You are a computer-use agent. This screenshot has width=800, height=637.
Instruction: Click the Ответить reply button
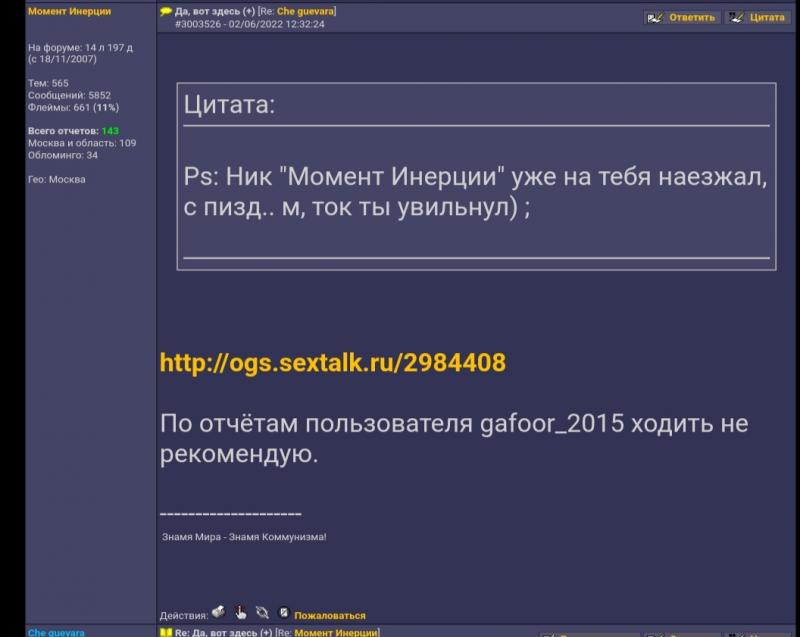[681, 18]
